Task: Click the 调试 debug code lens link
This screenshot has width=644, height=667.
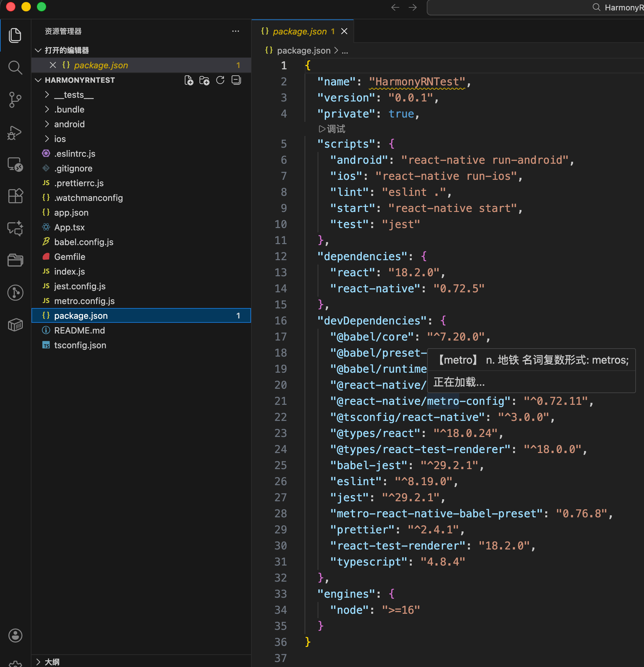Action: pyautogui.click(x=332, y=129)
